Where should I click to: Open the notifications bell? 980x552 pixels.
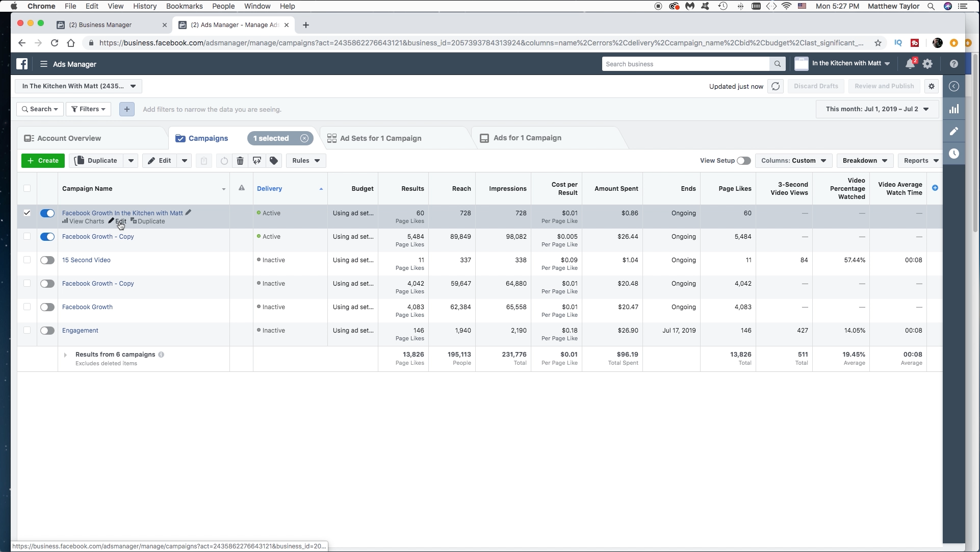pyautogui.click(x=910, y=64)
